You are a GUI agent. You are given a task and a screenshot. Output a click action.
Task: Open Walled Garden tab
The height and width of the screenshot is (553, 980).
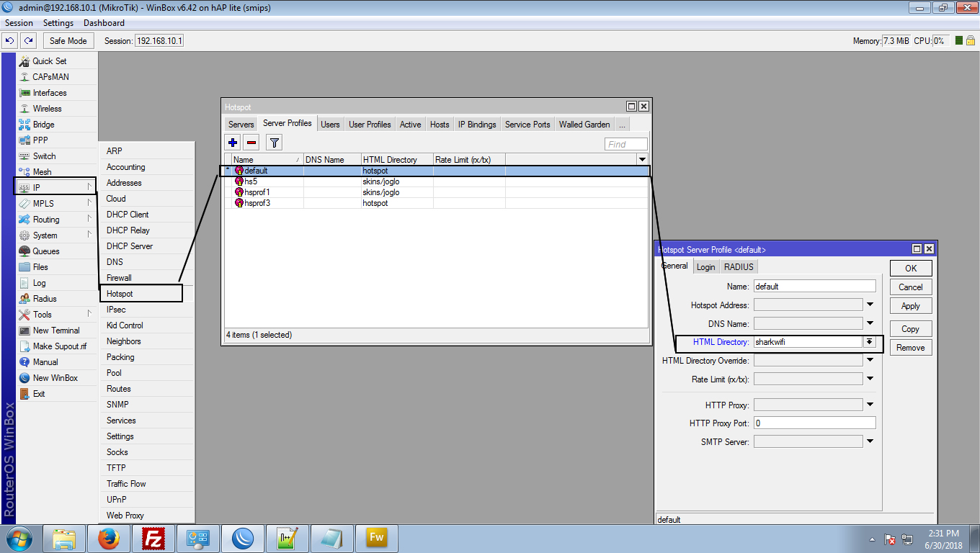[x=584, y=125]
